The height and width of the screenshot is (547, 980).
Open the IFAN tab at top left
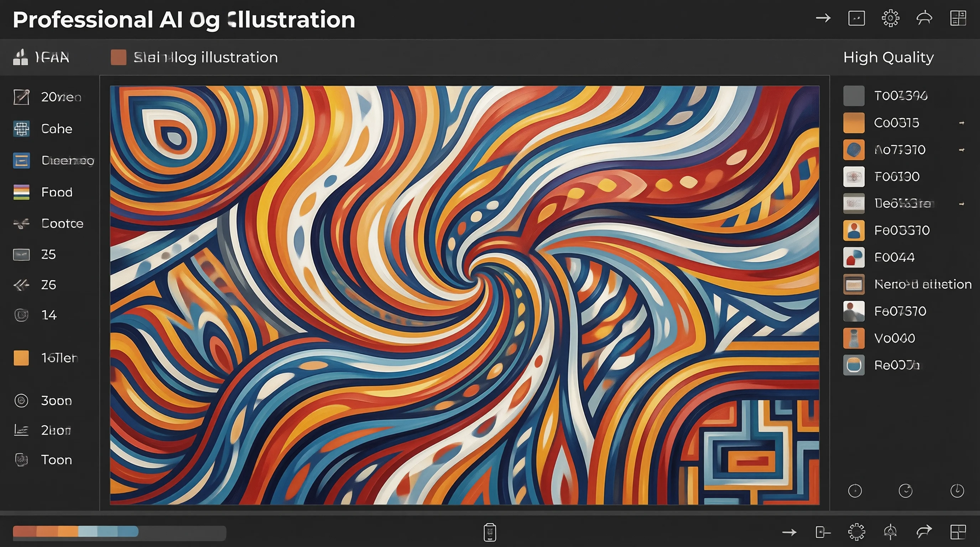point(41,57)
